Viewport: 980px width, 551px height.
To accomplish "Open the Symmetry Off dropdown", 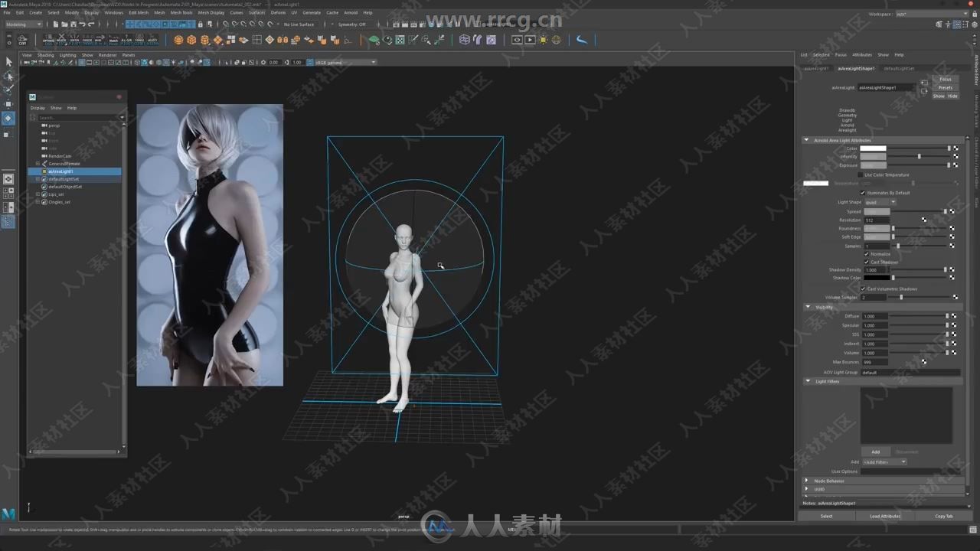I will coord(353,24).
